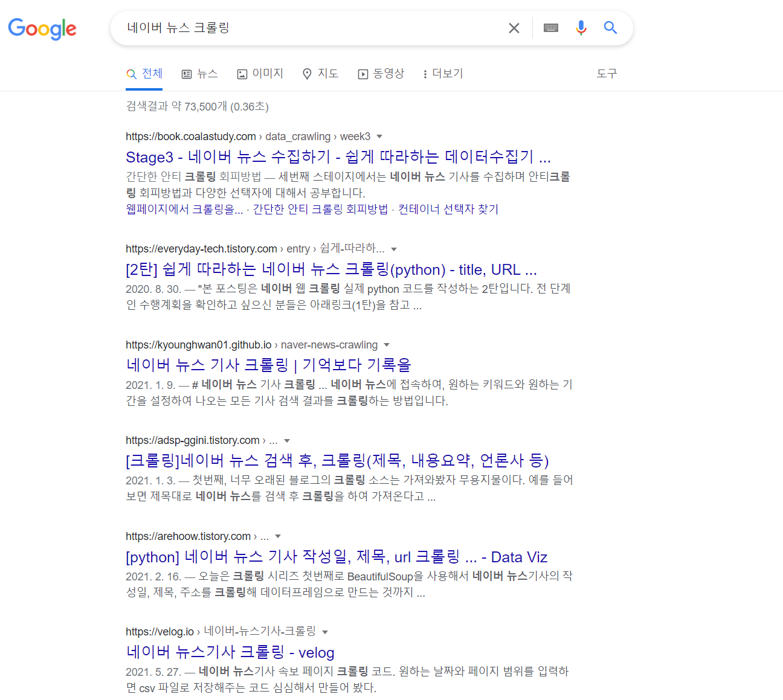Follow sitelink 컨테이너 선택자 찾기
This screenshot has width=783, height=700.
[x=448, y=209]
